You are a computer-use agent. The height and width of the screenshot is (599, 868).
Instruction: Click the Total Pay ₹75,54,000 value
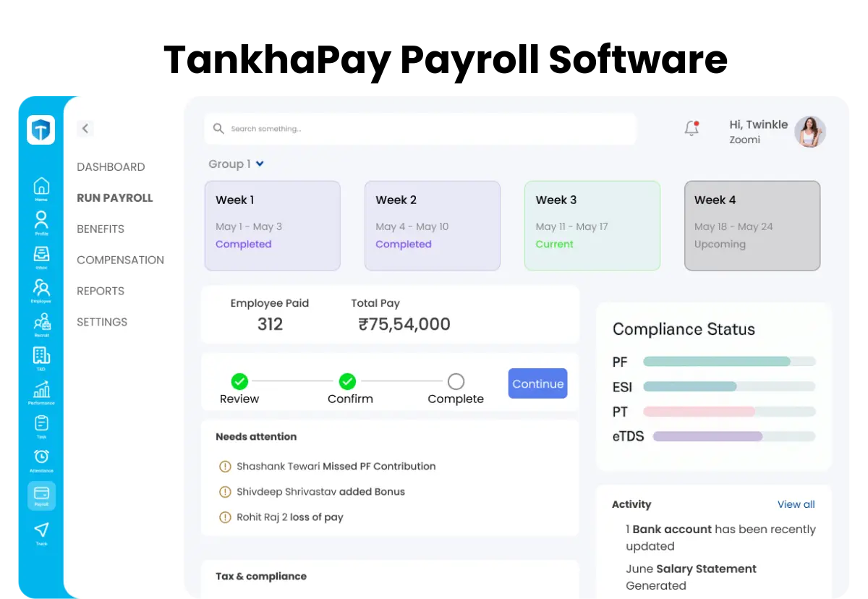point(404,324)
